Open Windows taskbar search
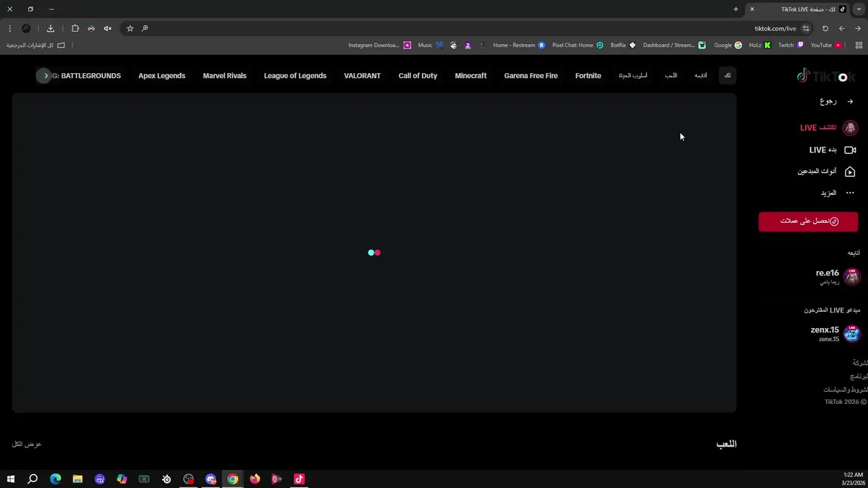868x488 pixels. click(x=33, y=479)
